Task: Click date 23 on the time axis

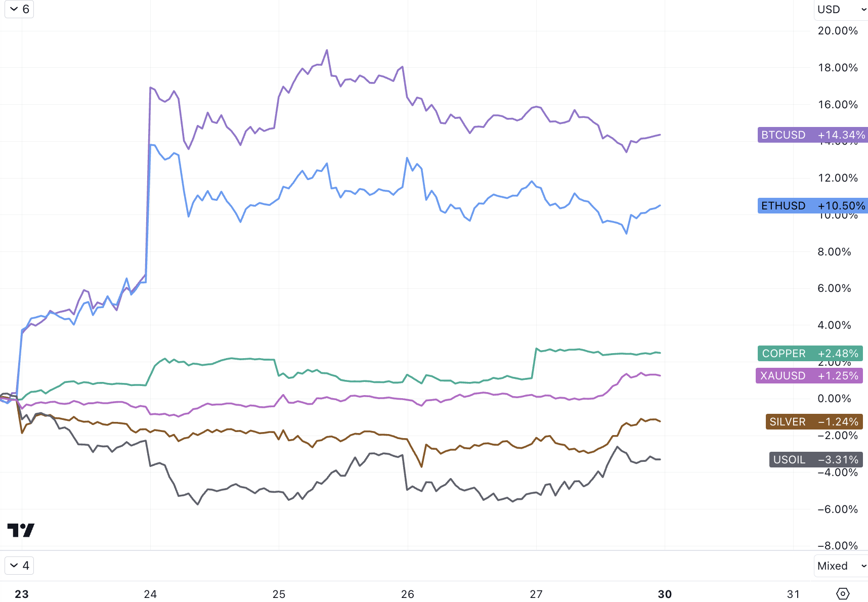Action: coord(22,594)
